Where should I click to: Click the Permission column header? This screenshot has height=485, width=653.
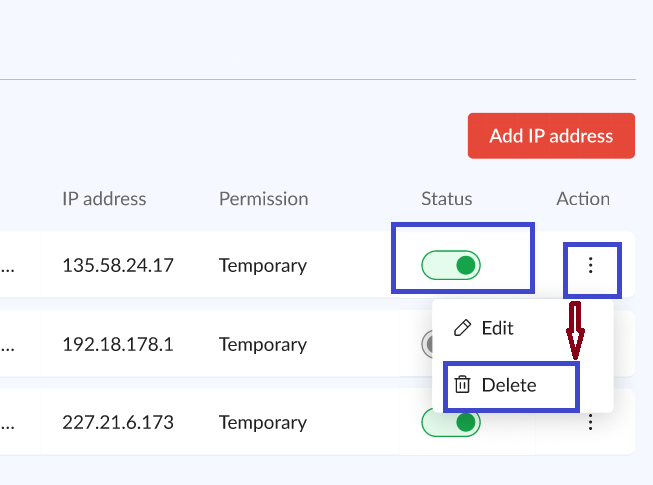[x=263, y=198]
